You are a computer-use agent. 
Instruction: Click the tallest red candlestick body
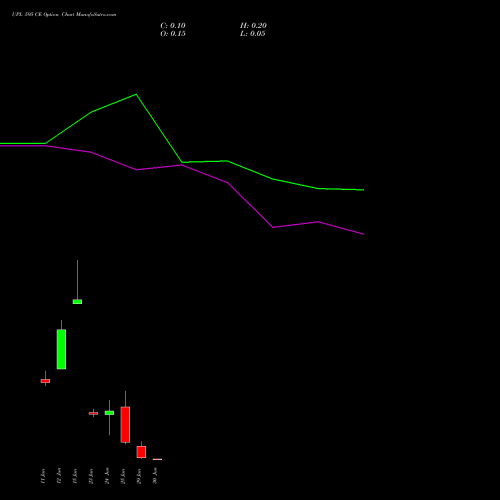click(x=125, y=424)
